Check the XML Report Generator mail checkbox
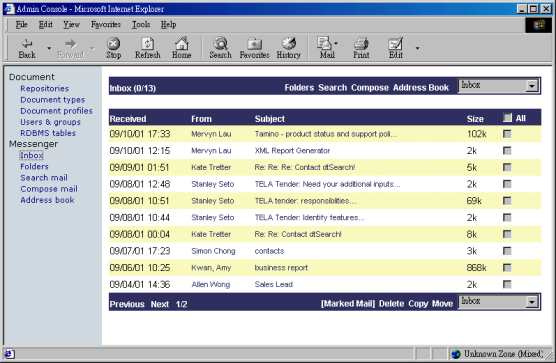 (x=507, y=151)
